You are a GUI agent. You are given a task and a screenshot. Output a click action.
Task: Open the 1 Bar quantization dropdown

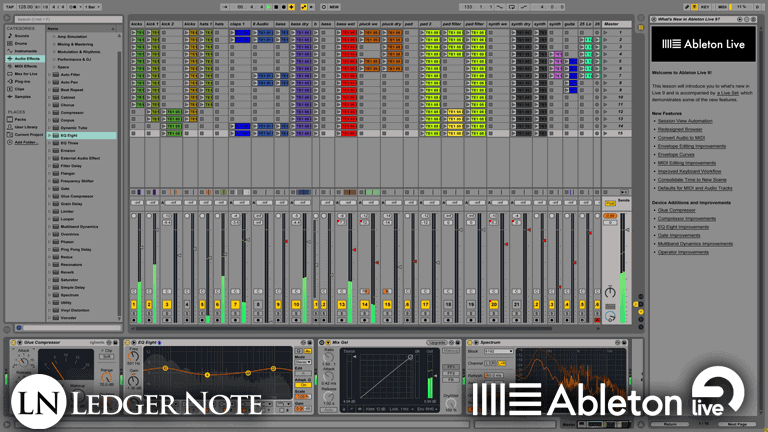coord(93,7)
